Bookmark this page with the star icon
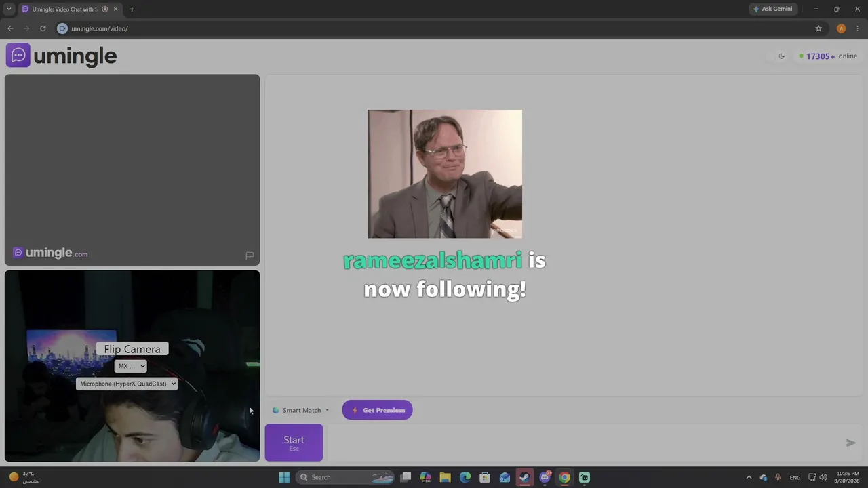868x488 pixels. (x=818, y=28)
